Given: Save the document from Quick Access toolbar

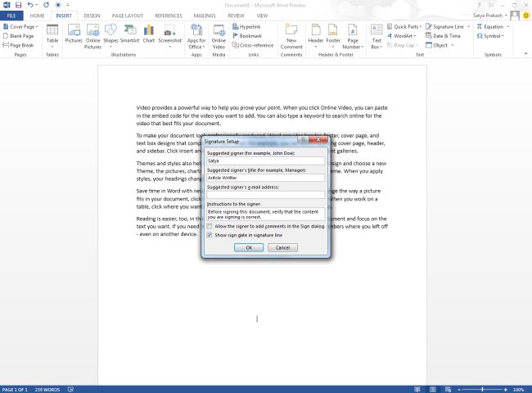Looking at the screenshot, I should click(x=18, y=5).
